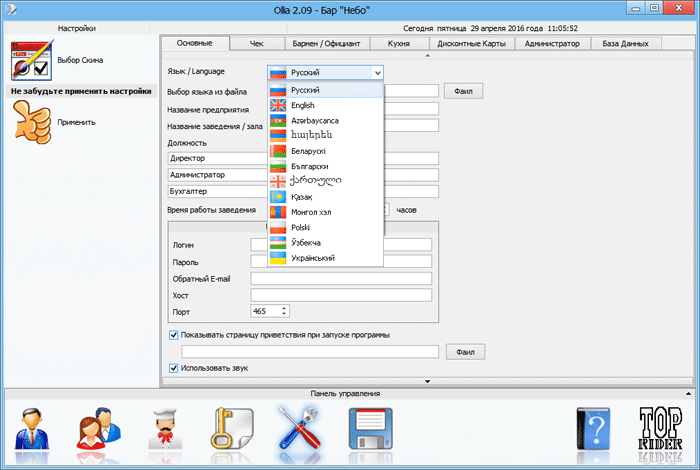Switch to the Дисконтные Карты tab

[x=471, y=44]
